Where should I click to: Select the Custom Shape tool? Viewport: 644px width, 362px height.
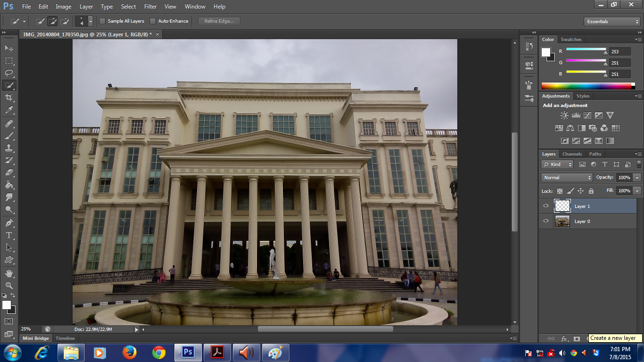(9, 260)
